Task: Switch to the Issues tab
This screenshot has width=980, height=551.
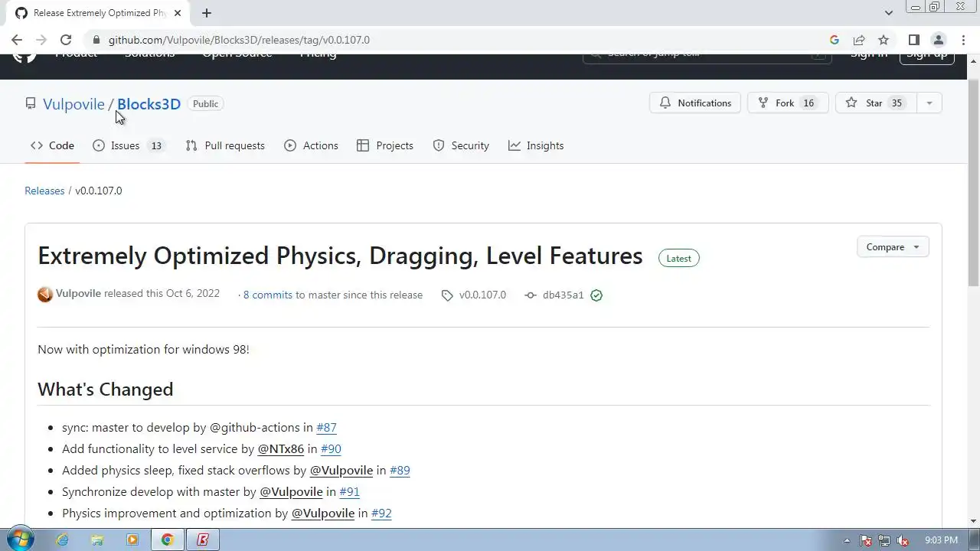Action: coord(128,145)
